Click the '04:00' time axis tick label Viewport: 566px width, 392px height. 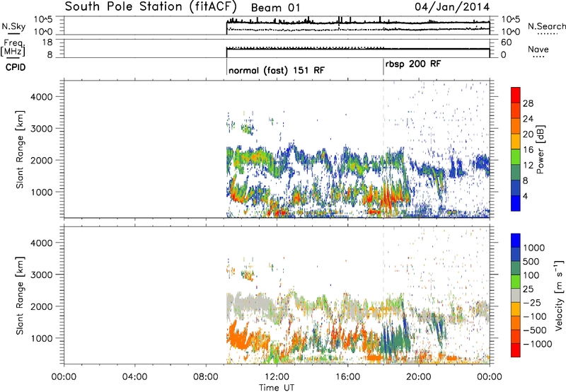[135, 377]
